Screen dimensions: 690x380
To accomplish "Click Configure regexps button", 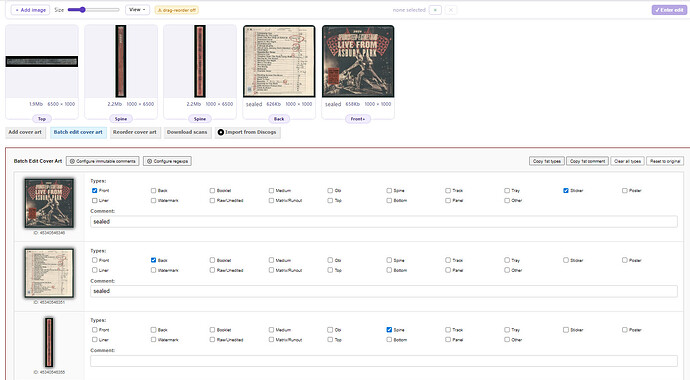I will click(167, 161).
